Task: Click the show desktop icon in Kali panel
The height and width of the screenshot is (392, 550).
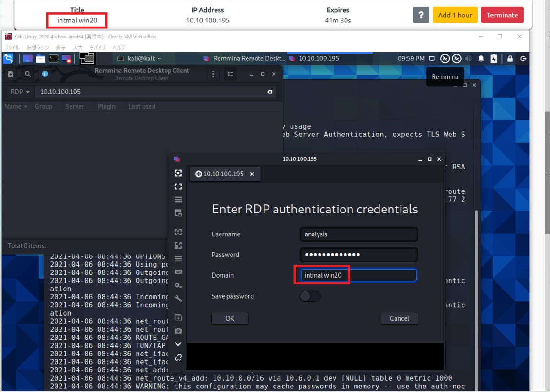Action: coord(27,59)
